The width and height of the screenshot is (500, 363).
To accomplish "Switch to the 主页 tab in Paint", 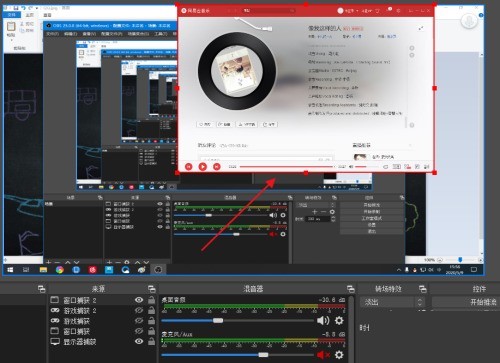I will 30,15.
